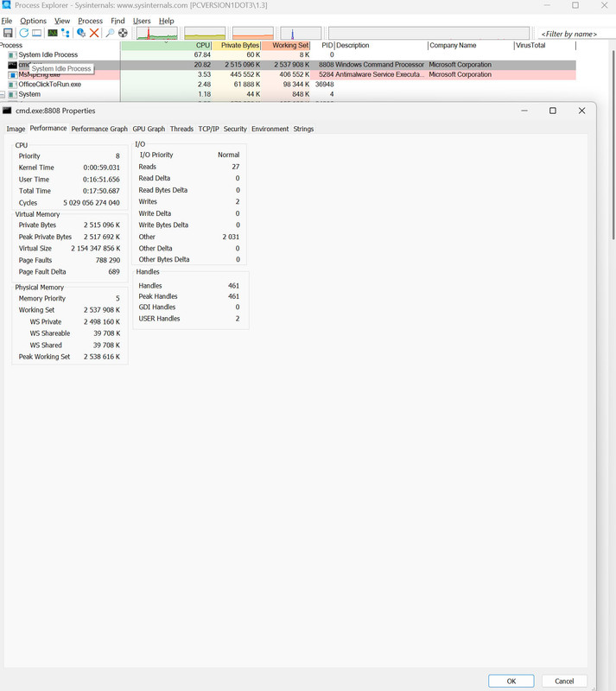Switch to the Image tab
This screenshot has width=616, height=691.
pyautogui.click(x=16, y=129)
